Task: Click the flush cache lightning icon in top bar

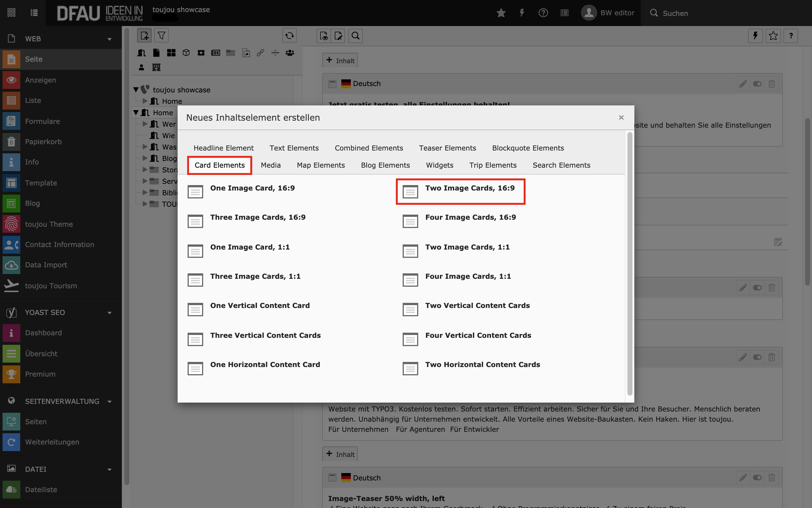Action: pyautogui.click(x=522, y=13)
